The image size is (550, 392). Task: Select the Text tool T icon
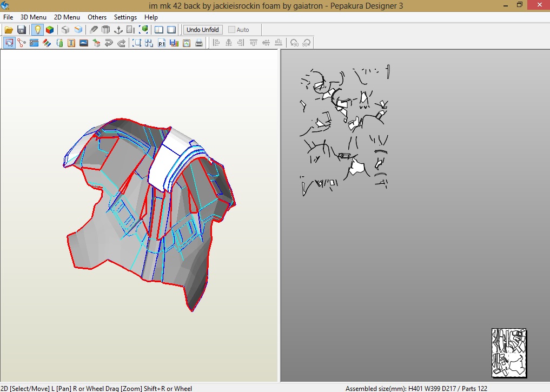click(71, 43)
